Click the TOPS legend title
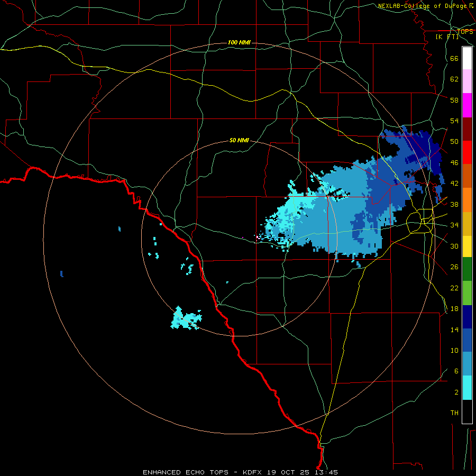 465,32
